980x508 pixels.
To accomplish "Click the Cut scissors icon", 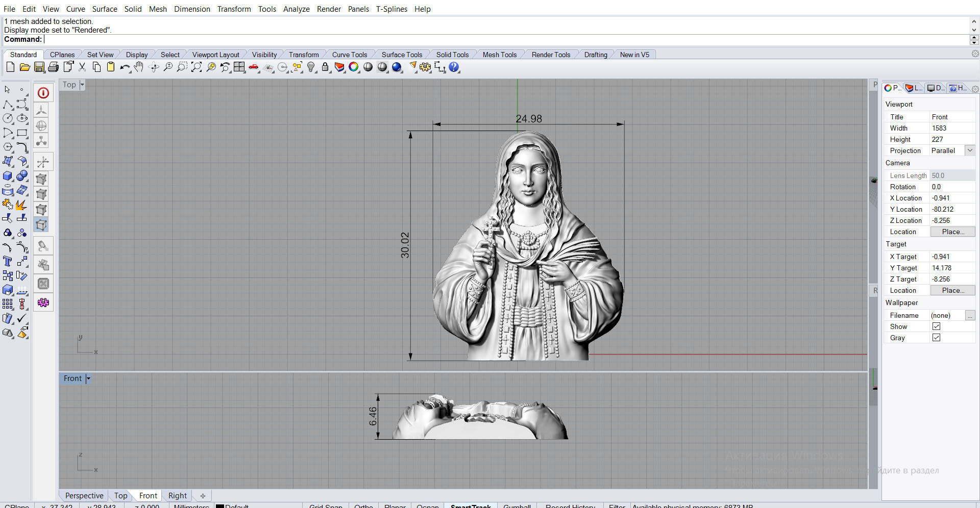I will pyautogui.click(x=82, y=67).
